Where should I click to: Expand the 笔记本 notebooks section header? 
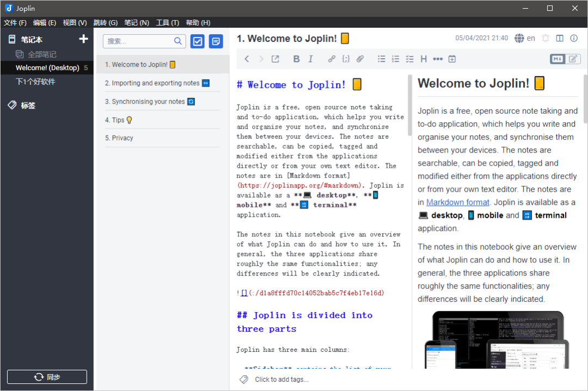[x=32, y=39]
